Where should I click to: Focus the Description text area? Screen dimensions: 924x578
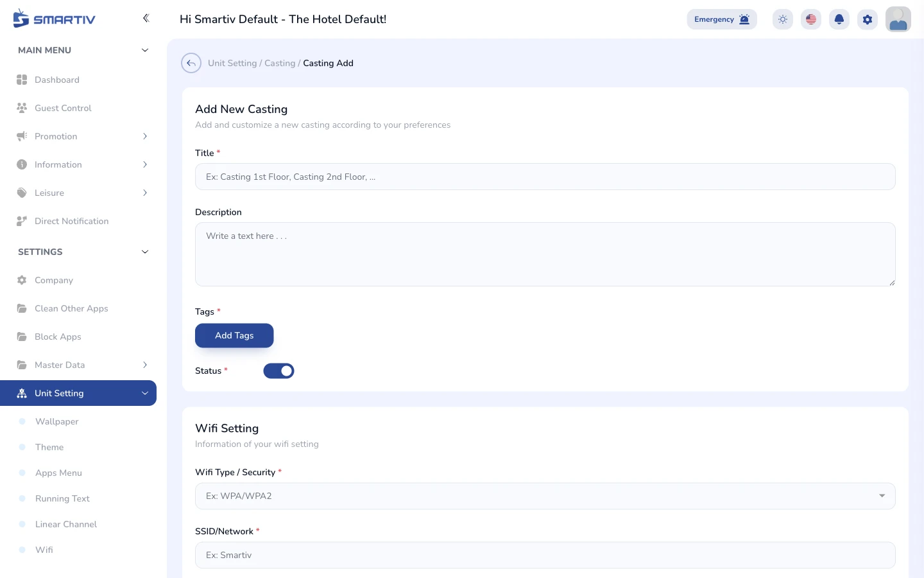pyautogui.click(x=545, y=254)
